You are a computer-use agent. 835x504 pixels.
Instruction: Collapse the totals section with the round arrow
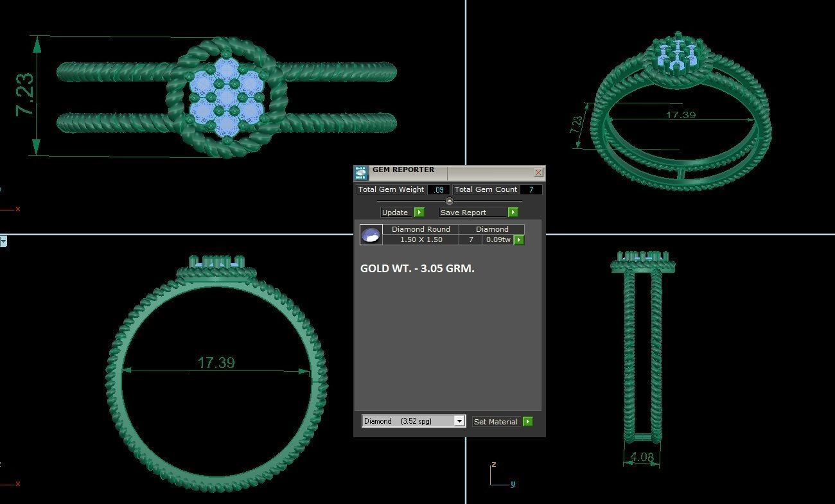[449, 201]
